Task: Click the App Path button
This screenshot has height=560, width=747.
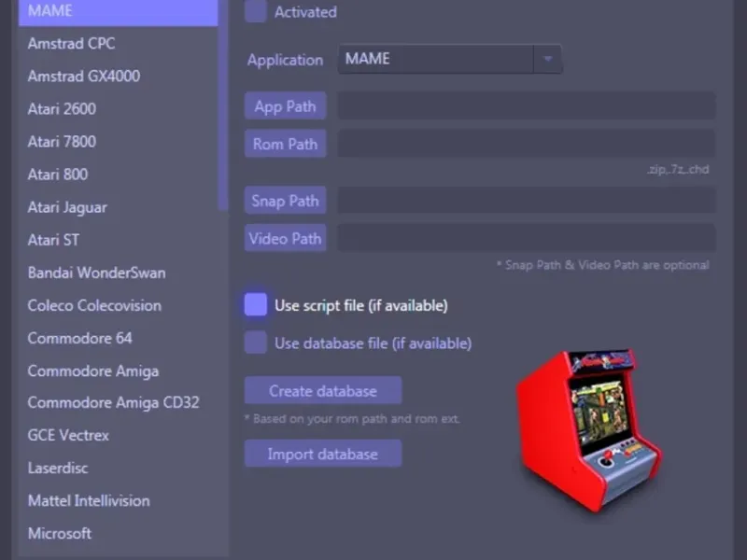Action: (x=286, y=106)
